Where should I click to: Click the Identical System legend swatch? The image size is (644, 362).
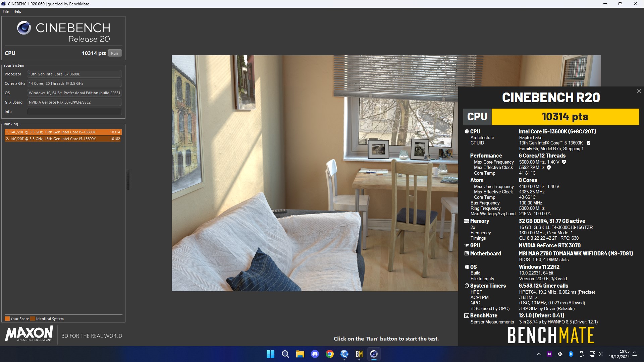click(33, 319)
